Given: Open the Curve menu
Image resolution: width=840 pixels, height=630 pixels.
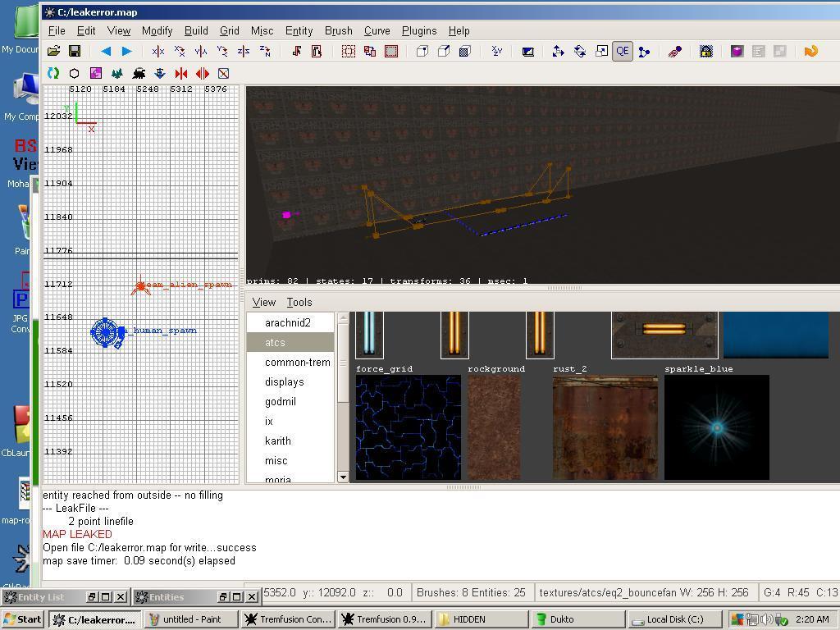Looking at the screenshot, I should [x=377, y=30].
